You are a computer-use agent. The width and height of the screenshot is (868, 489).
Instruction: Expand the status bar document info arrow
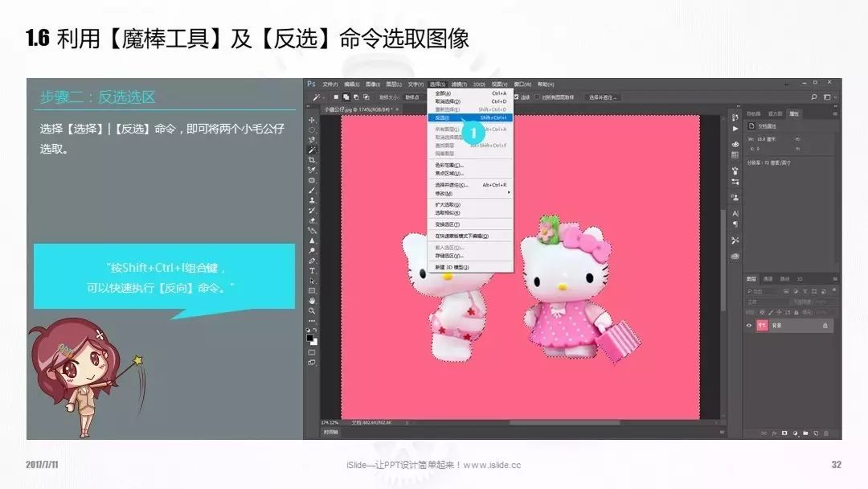pos(407,422)
